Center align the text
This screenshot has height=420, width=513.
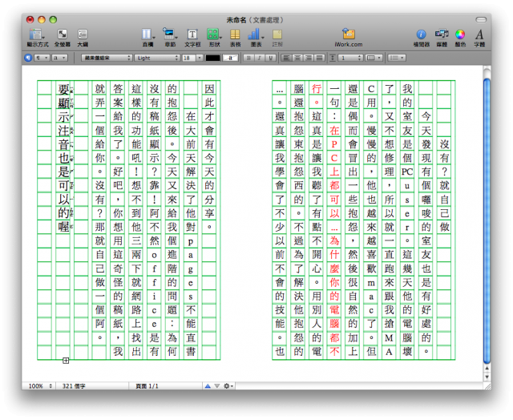[x=297, y=58]
